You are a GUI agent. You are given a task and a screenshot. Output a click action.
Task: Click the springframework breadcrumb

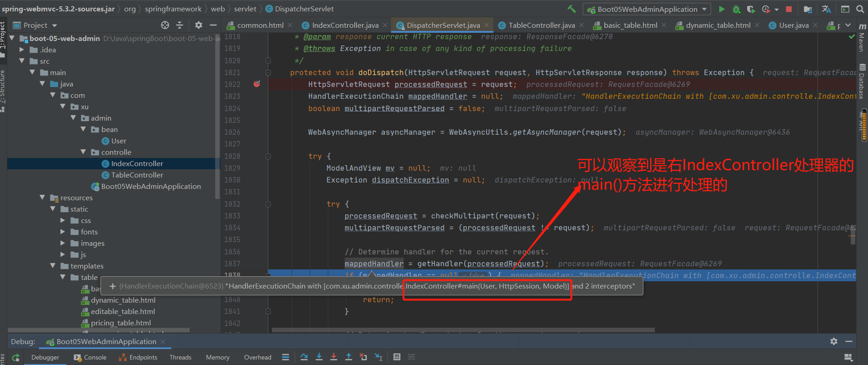(x=173, y=9)
